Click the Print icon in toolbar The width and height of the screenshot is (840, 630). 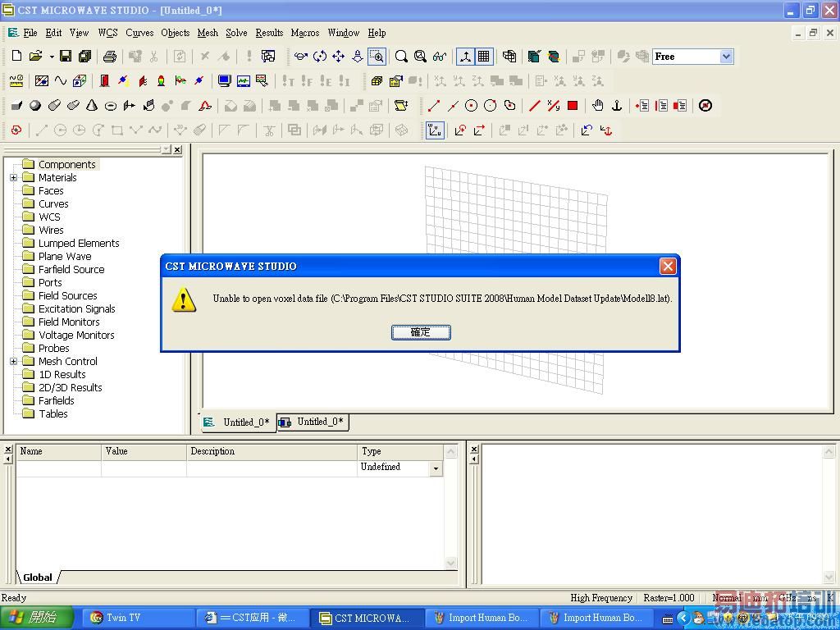(110, 57)
